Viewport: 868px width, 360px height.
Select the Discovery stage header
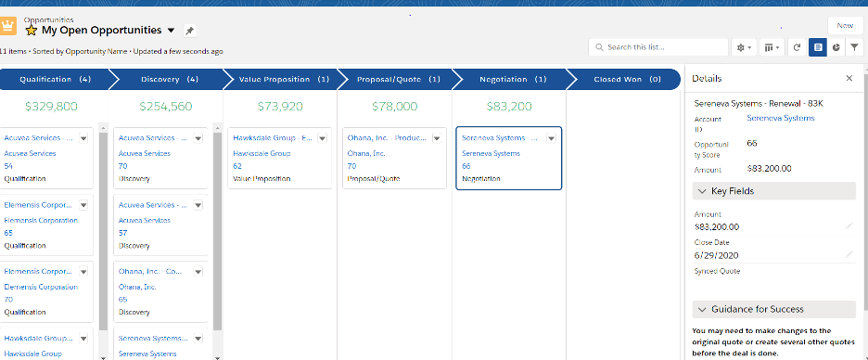point(170,79)
